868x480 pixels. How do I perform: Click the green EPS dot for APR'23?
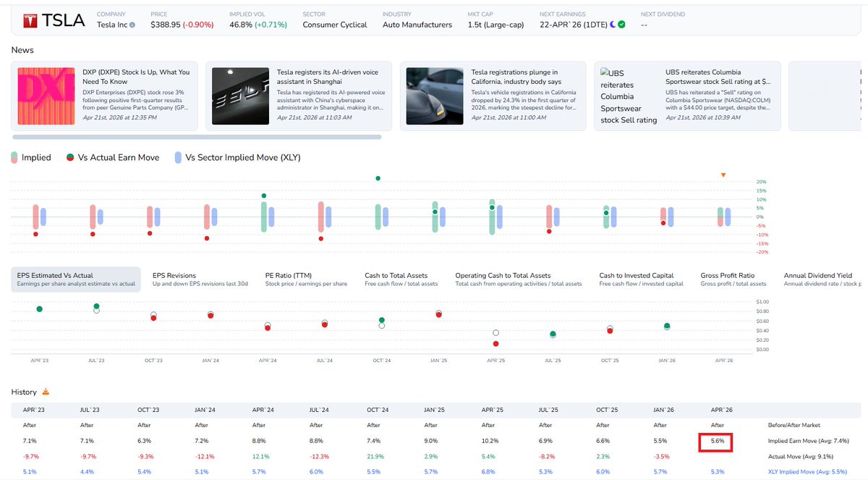pos(39,309)
